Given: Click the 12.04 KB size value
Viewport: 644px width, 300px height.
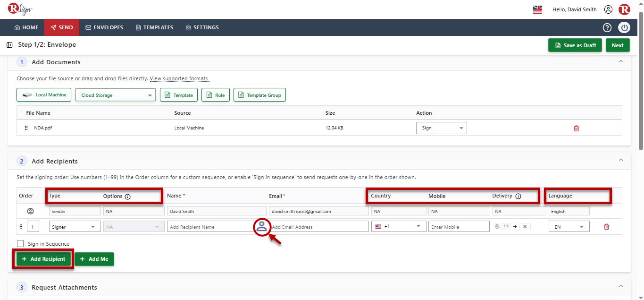Looking at the screenshot, I should coord(335,128).
